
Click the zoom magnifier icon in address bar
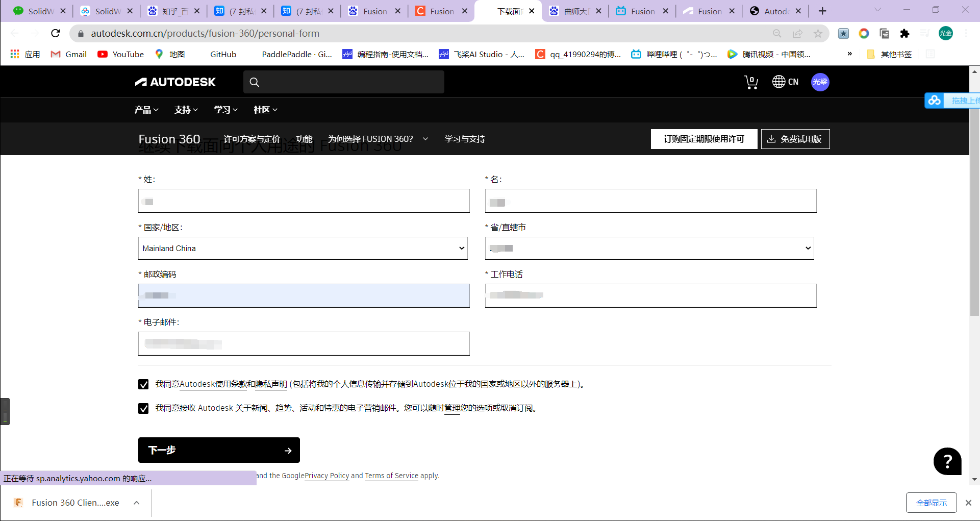tap(777, 34)
